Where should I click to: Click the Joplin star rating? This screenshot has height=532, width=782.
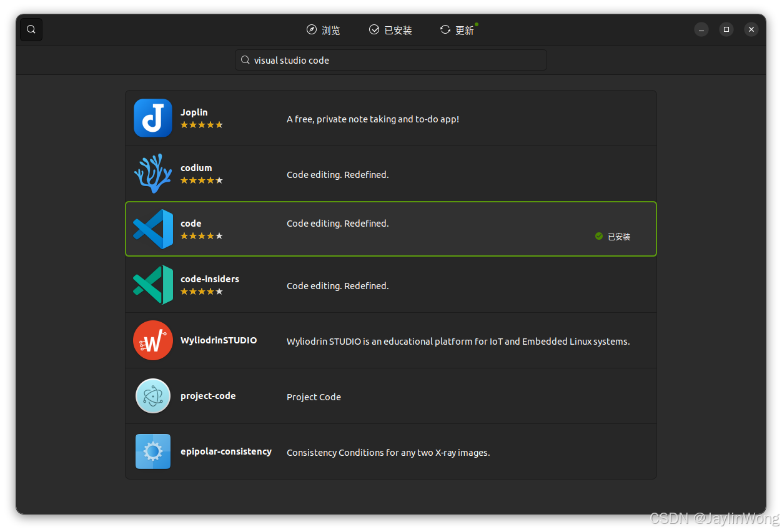click(x=202, y=125)
